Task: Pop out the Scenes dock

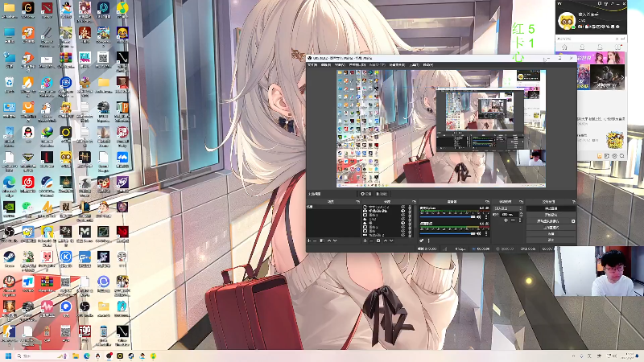Action: (357, 202)
